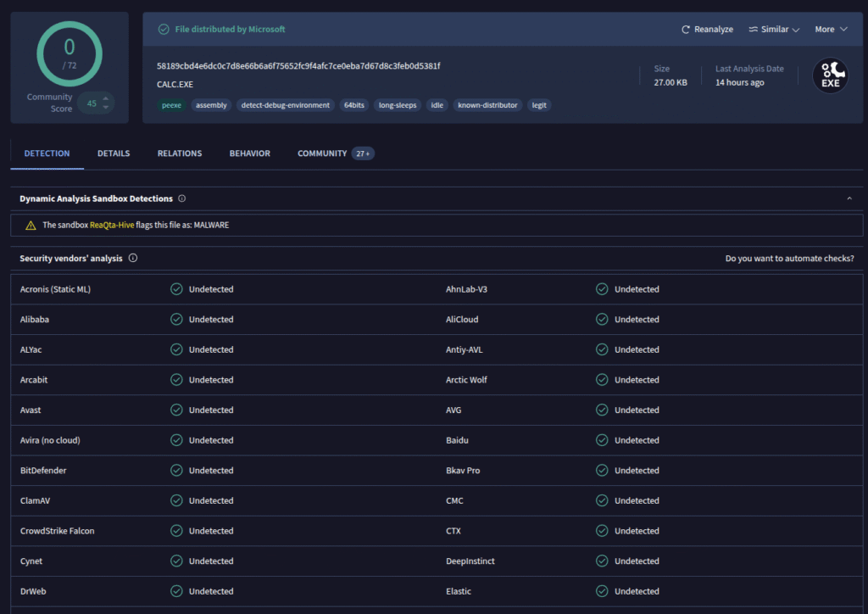Collapse the Dynamic Analysis Sandbox Detections section

click(x=849, y=198)
